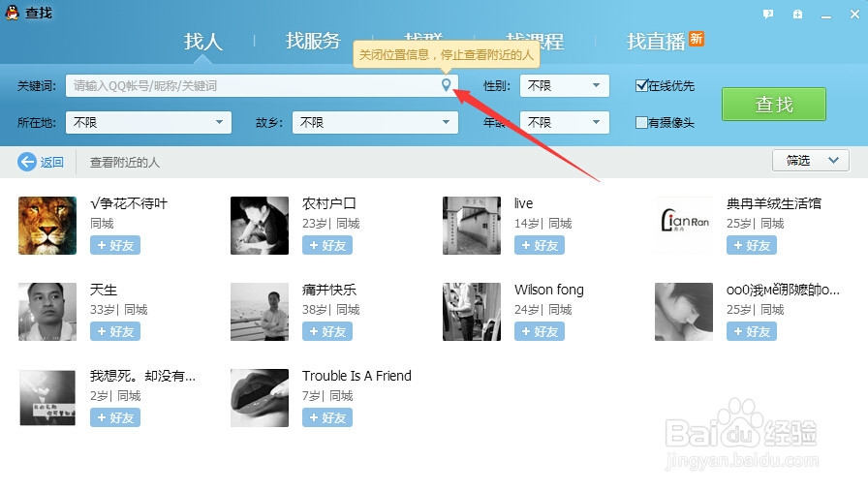Screen dimensions: 868x491
Task: Open the lion avatar of √争花不待叶
Action: (47, 226)
